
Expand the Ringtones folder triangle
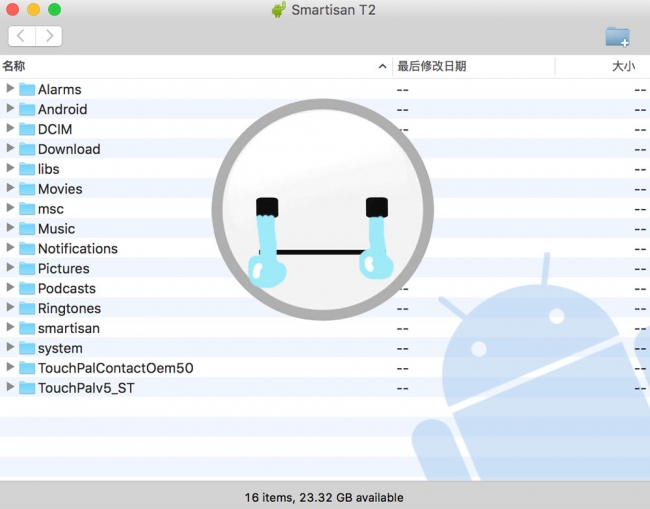[10, 307]
